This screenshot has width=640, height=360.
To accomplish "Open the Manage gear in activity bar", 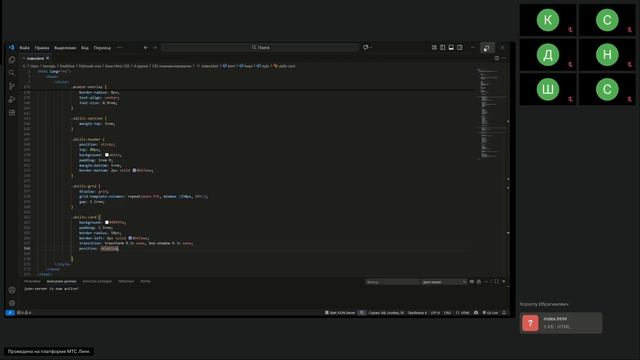I will point(12,303).
